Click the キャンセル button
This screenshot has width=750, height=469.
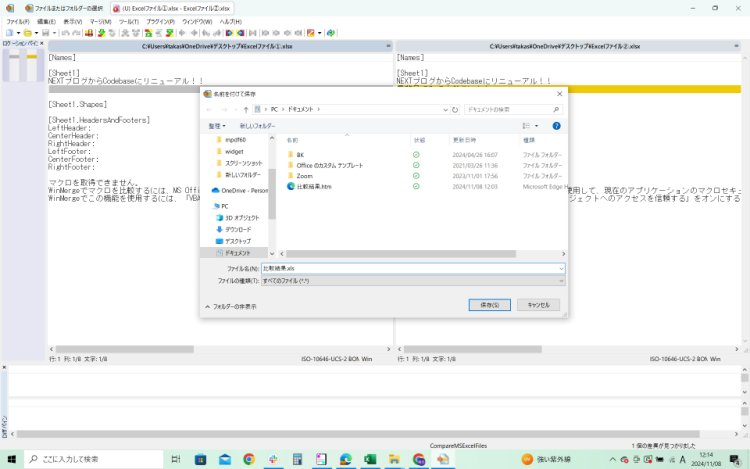(537, 304)
